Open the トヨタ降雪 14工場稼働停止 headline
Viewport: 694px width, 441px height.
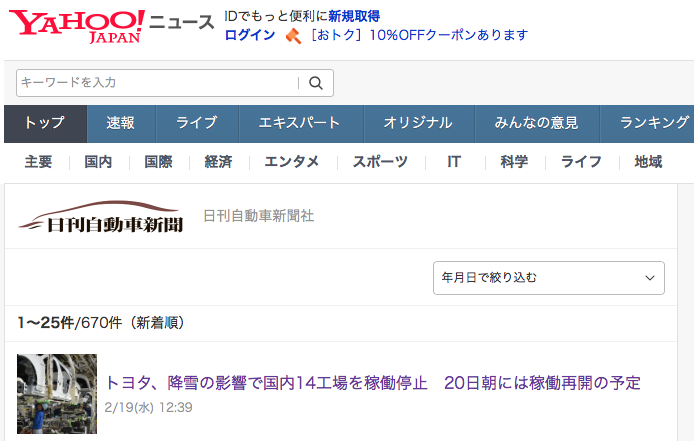click(x=372, y=383)
